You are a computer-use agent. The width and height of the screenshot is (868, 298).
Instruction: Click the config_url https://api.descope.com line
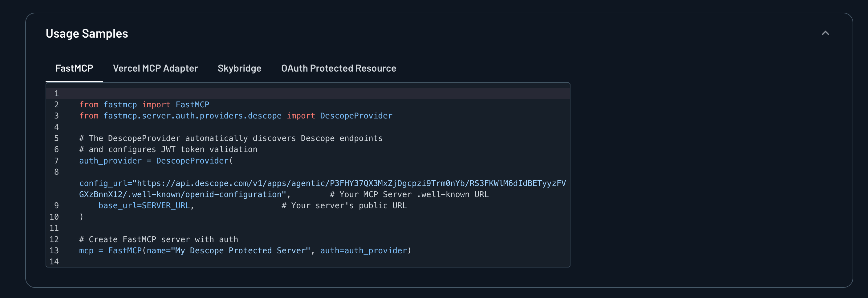click(x=322, y=189)
